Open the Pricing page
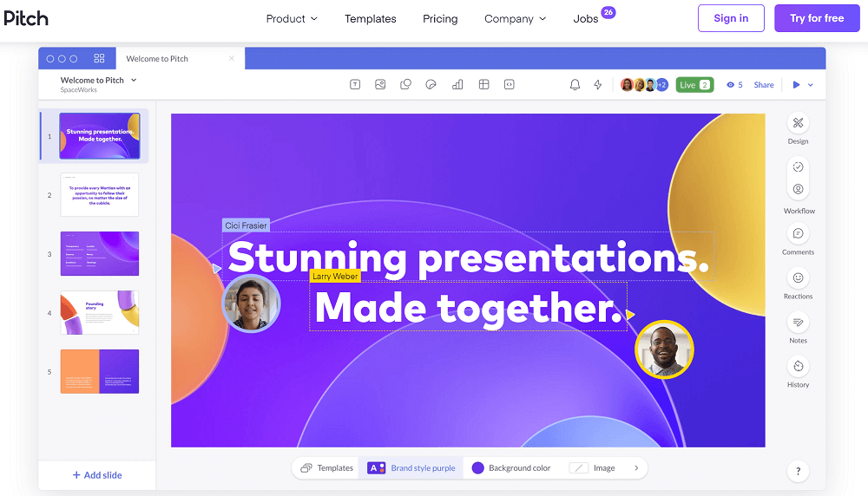 pos(440,19)
